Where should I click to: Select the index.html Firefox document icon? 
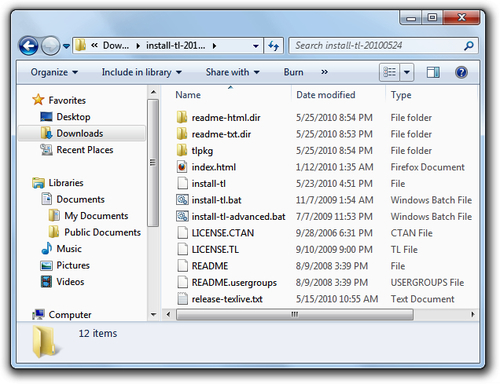point(182,167)
